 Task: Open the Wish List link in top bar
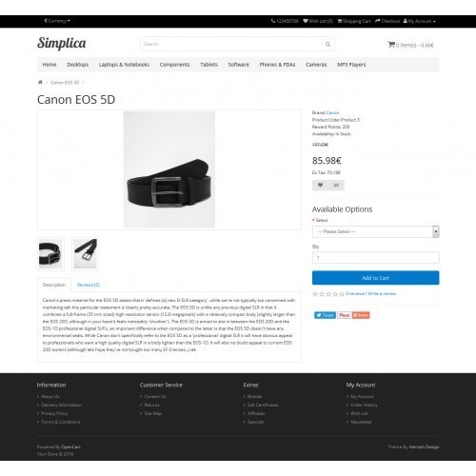click(318, 21)
